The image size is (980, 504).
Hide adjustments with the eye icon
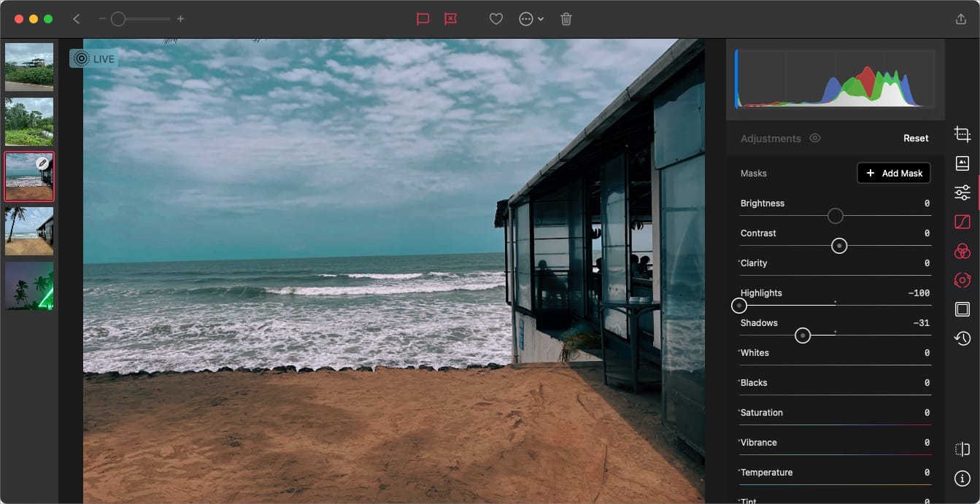pos(815,138)
